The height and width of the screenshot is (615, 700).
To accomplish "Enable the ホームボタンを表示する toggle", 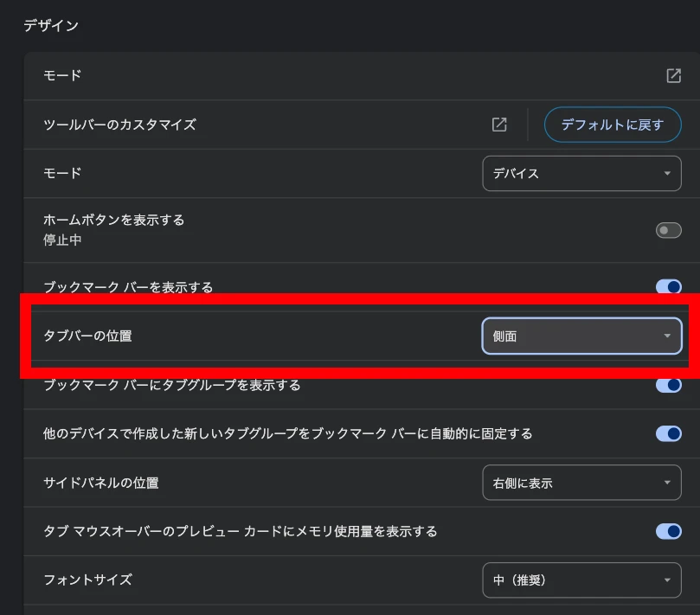I will 668,230.
